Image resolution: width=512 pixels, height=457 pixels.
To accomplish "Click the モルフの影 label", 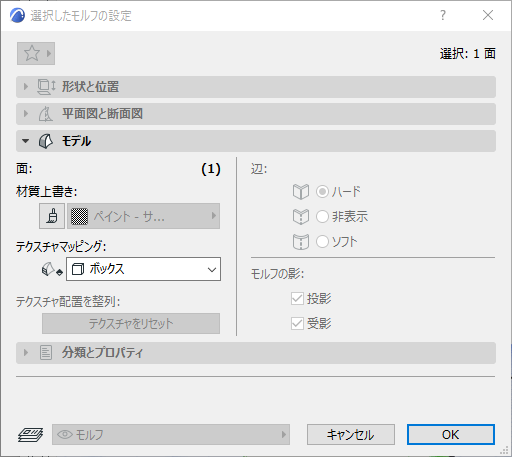I will [x=277, y=274].
